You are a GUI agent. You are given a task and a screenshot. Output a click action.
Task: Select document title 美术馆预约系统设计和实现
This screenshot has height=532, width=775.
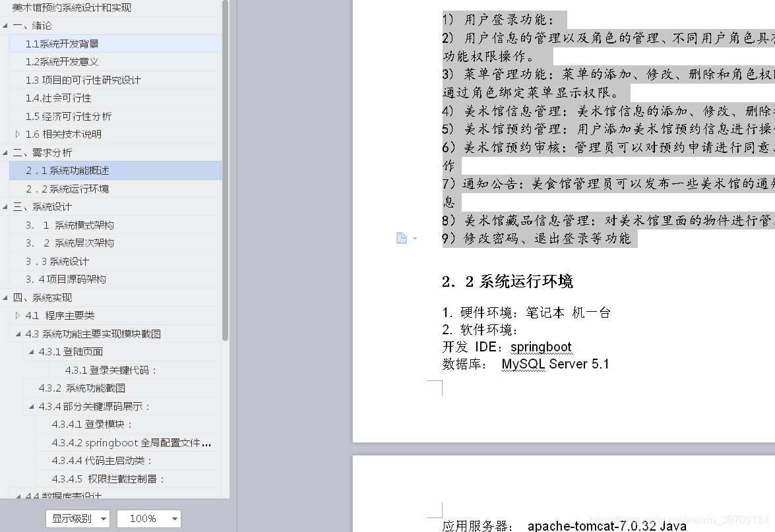coord(72,7)
